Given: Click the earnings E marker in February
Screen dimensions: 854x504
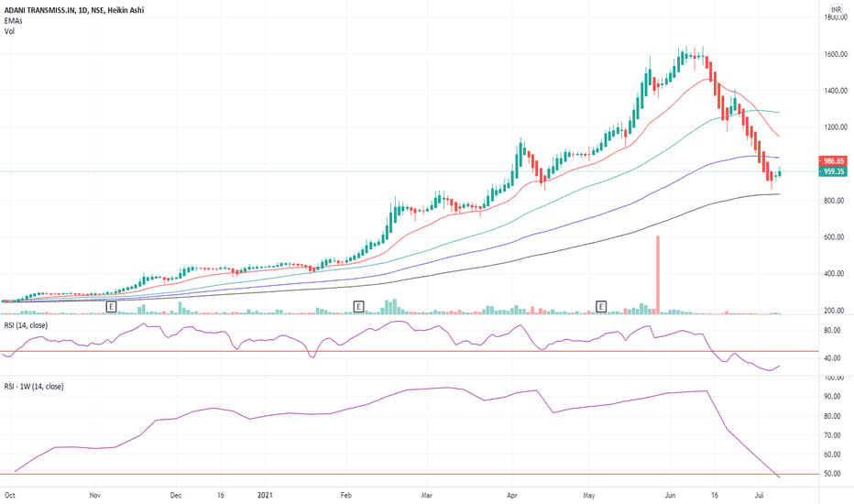Looking at the screenshot, I should [x=358, y=307].
